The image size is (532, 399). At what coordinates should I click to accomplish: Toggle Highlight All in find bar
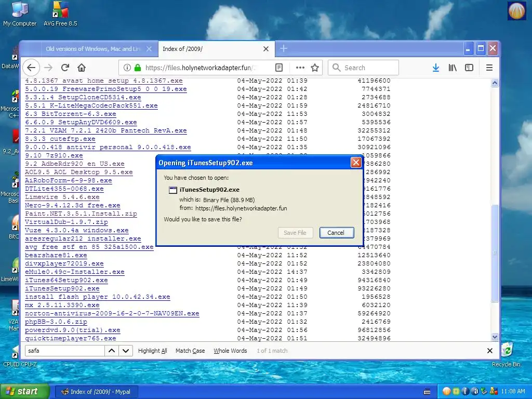tap(152, 351)
